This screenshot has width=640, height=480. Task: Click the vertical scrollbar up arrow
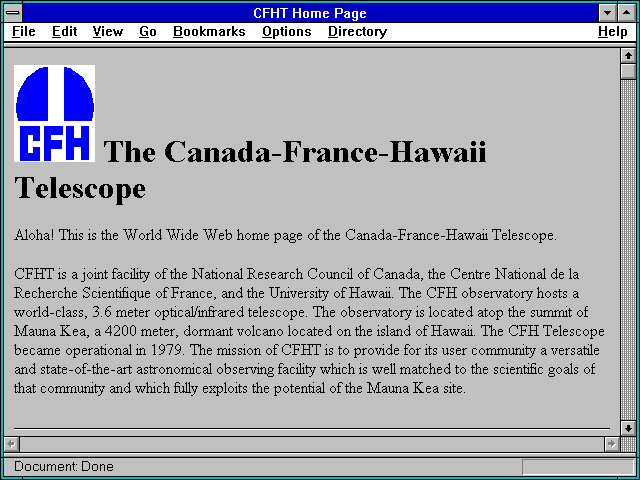click(628, 56)
